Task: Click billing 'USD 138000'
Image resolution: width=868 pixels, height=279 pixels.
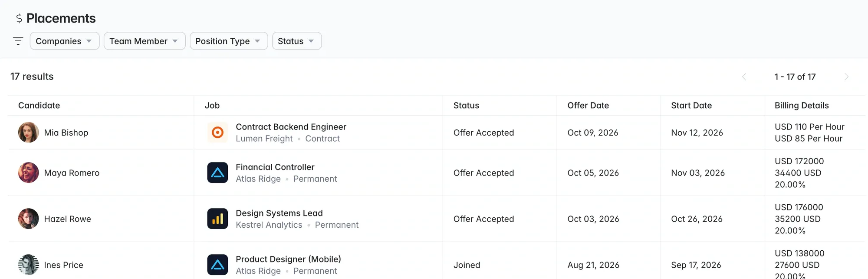Action: pyautogui.click(x=799, y=253)
